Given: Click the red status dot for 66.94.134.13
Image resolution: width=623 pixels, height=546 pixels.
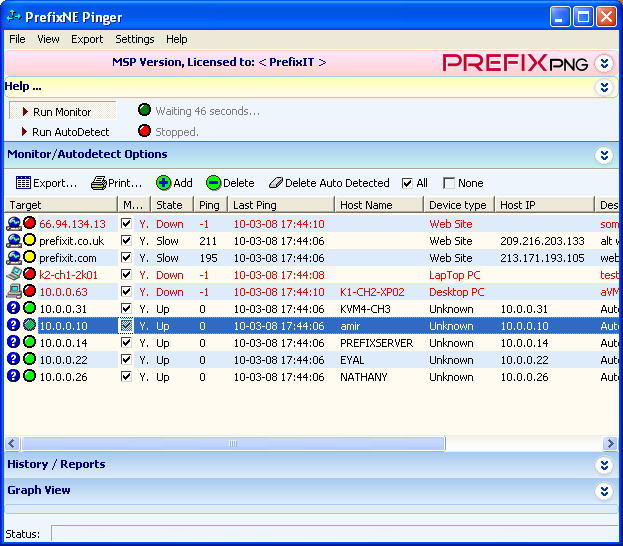Looking at the screenshot, I should [29, 223].
